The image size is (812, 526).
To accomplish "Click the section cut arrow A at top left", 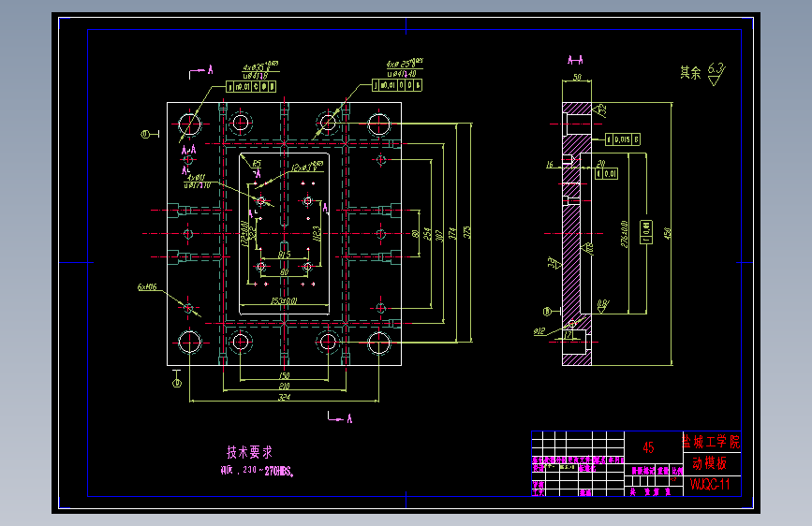I will [x=201, y=72].
